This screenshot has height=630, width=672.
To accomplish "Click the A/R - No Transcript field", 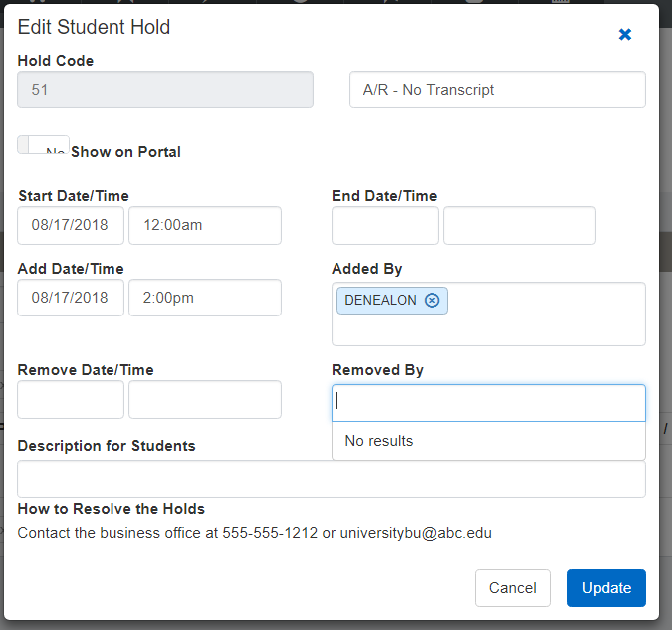I will click(498, 90).
